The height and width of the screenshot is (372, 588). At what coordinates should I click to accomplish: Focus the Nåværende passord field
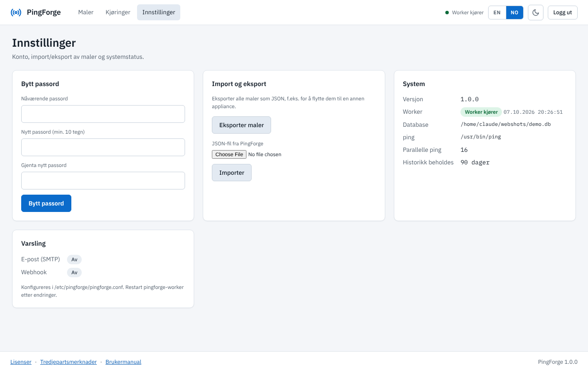[103, 114]
